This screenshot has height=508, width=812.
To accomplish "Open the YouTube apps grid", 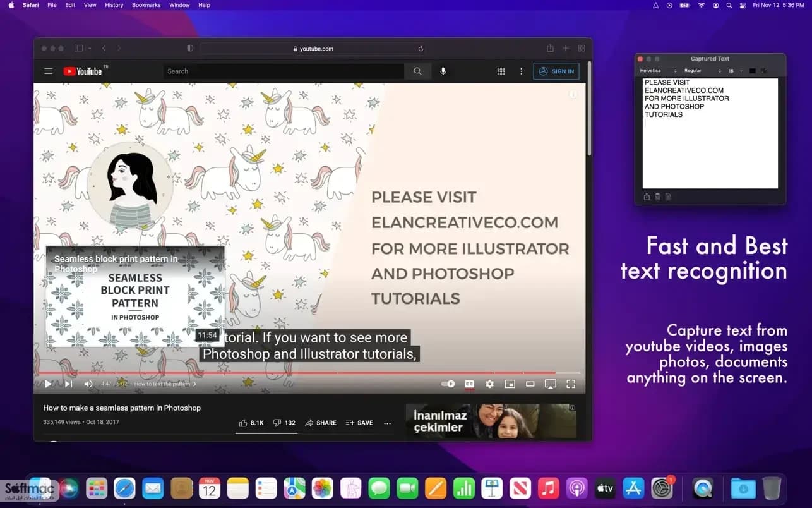I will pyautogui.click(x=501, y=71).
